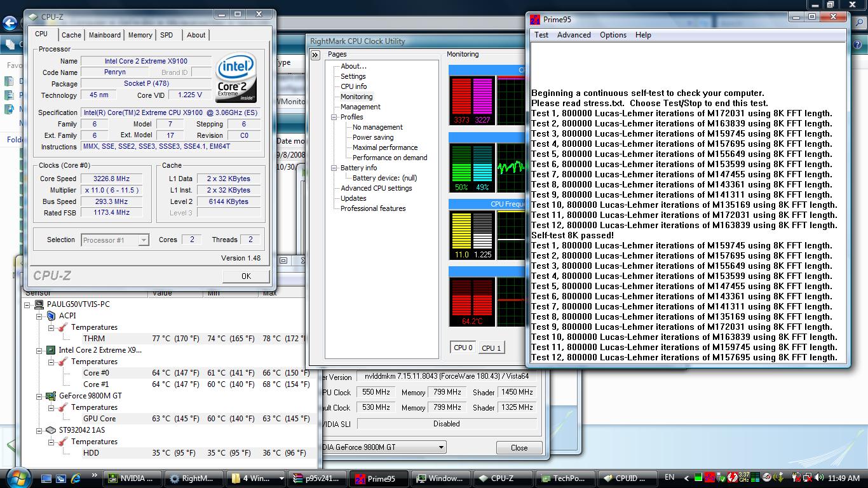Click thermometer icon under ACPI node
This screenshot has height=488, width=868.
coord(62,327)
